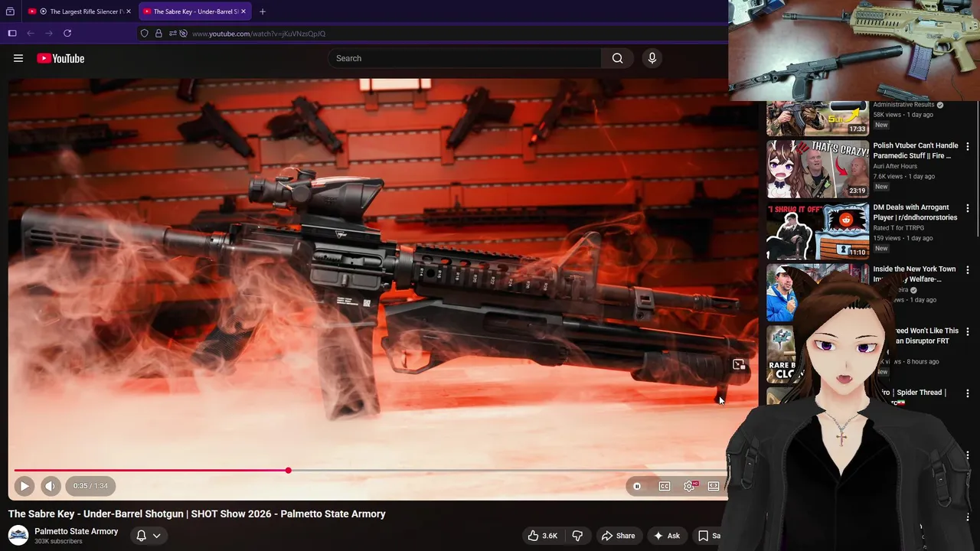Close The Largest Rifle Silencer tab

(129, 11)
